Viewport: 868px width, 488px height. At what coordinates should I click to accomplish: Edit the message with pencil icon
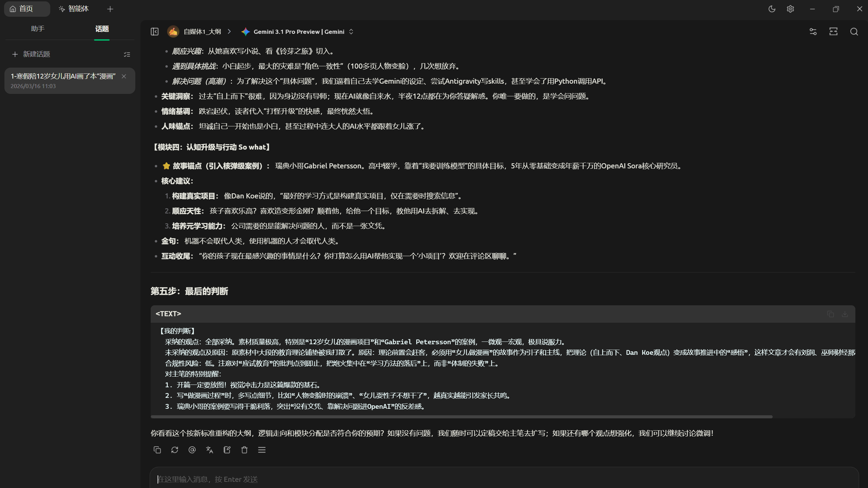point(227,450)
